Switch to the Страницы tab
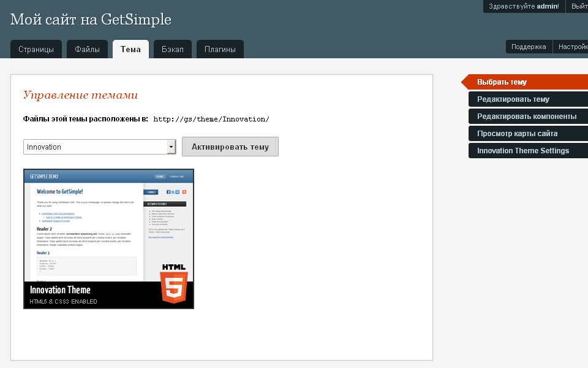The image size is (588, 368). tap(36, 50)
